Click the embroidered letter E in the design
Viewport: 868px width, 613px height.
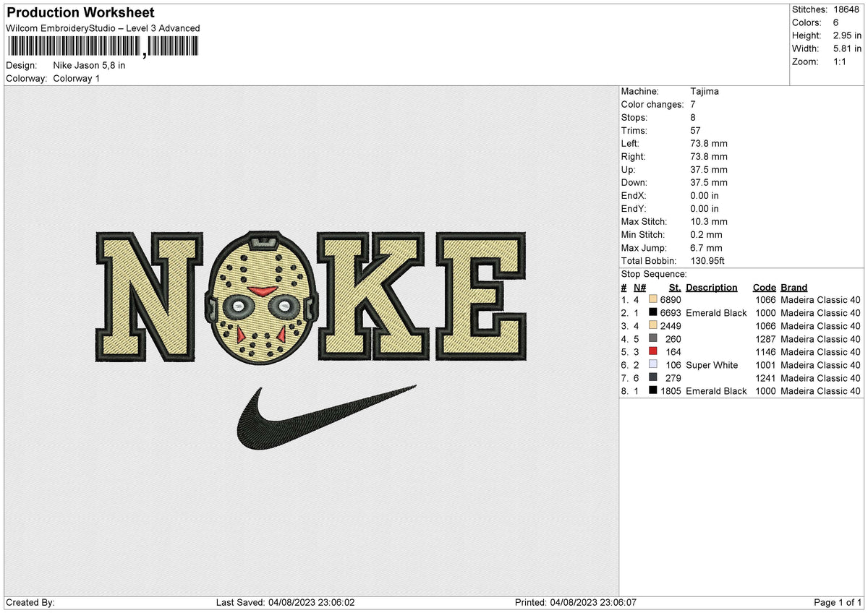coord(482,296)
